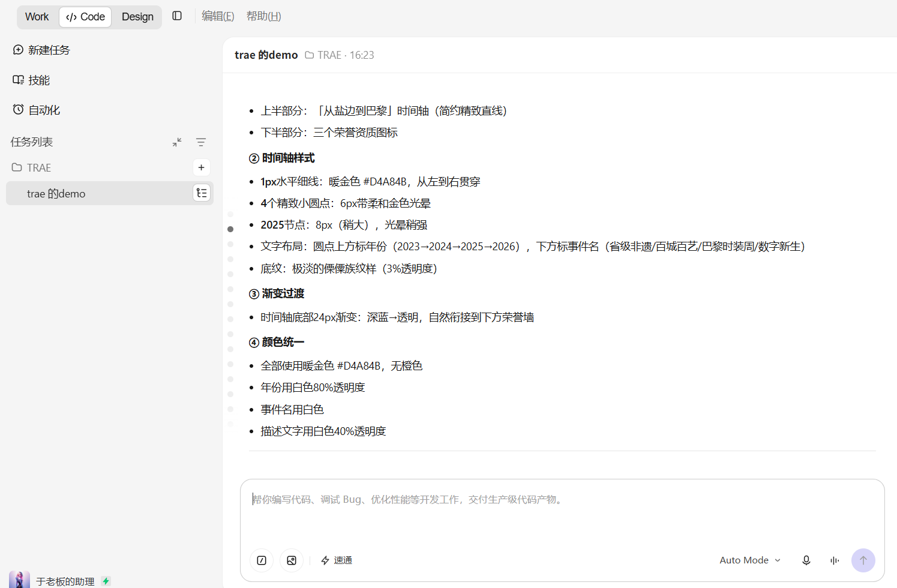897x588 pixels.
Task: Click the 底纹 bullet text line
Action: click(x=349, y=269)
